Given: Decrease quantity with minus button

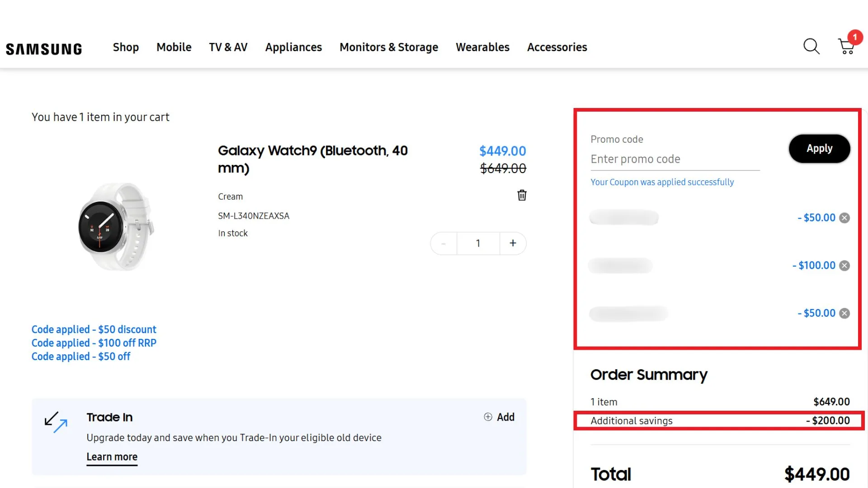Looking at the screenshot, I should [x=443, y=244].
